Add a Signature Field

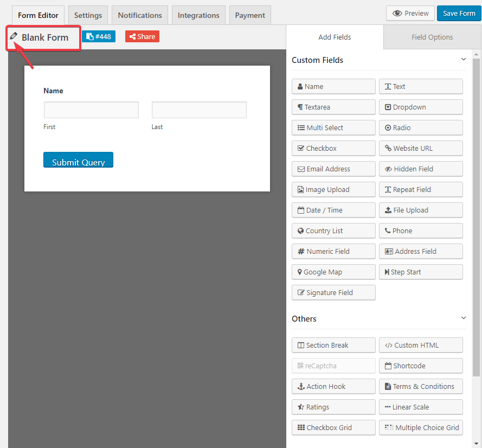[333, 292]
